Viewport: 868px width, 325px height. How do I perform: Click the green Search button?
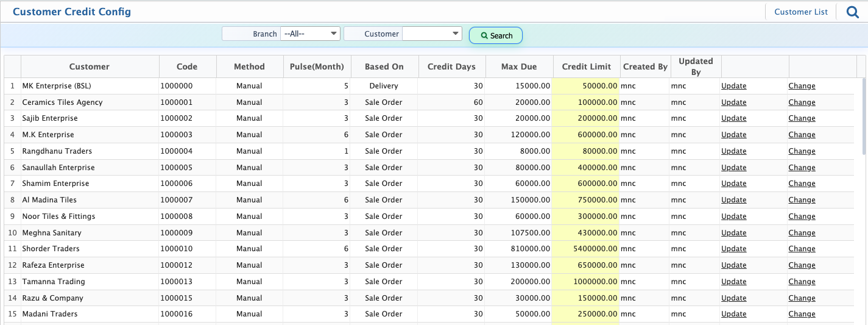[496, 35]
